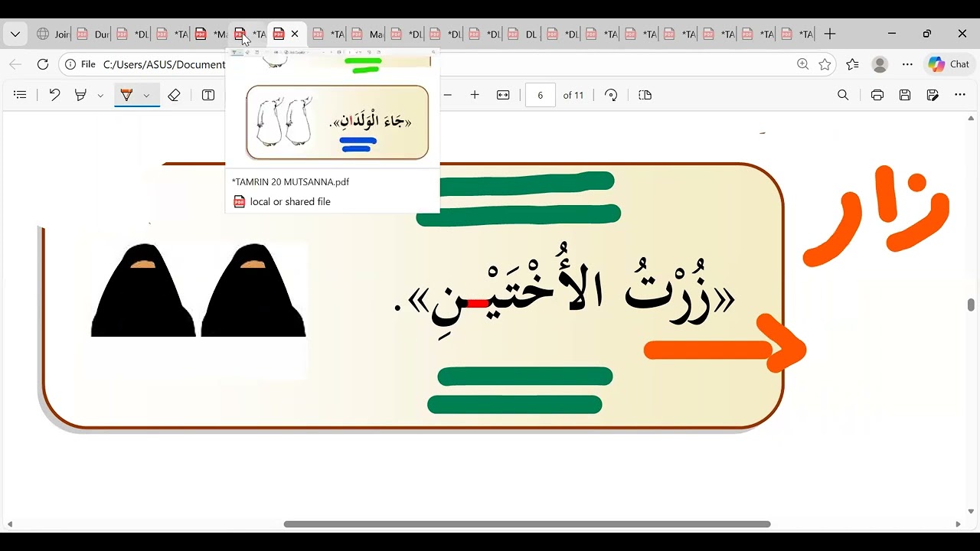This screenshot has height=551, width=980.
Task: Print the PDF document
Action: point(877,95)
